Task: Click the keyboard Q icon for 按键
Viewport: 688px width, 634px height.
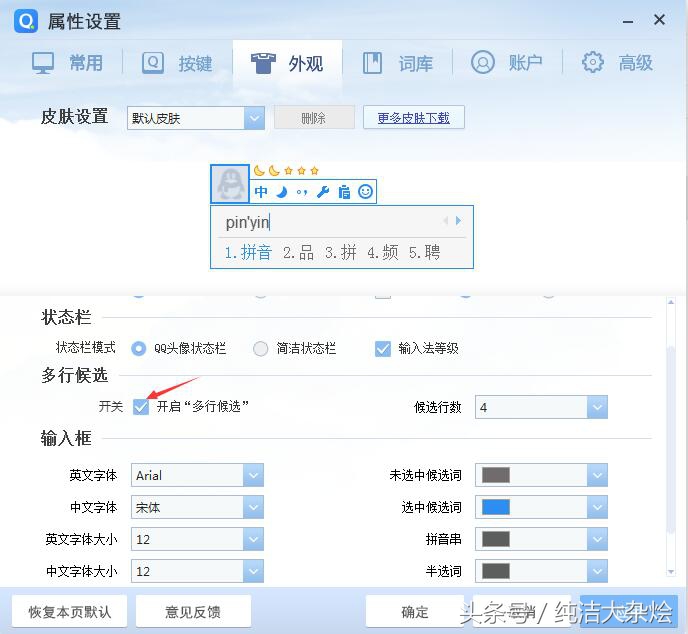Action: 153,63
